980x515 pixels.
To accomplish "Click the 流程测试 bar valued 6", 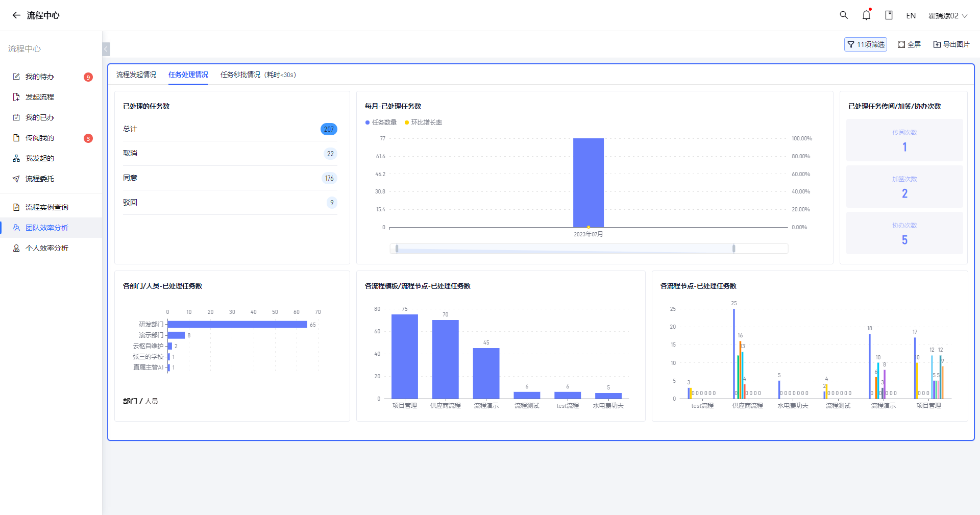I will 527,395.
